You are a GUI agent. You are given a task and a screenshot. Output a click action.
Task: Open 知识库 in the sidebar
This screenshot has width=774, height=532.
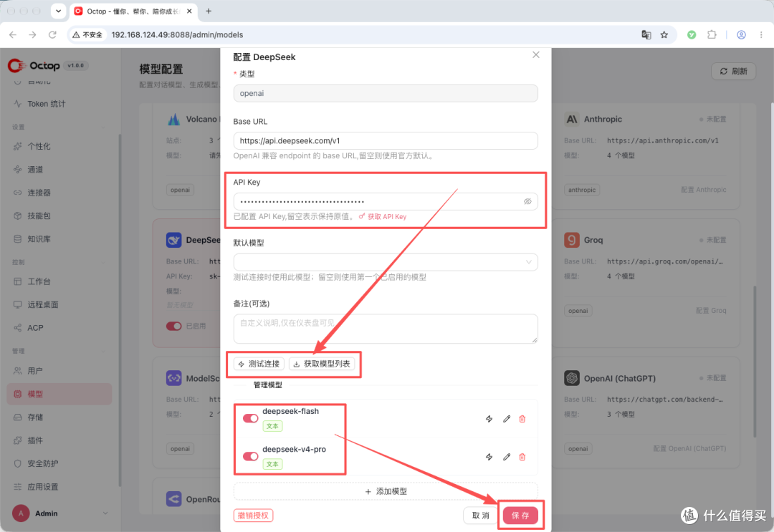(x=59, y=239)
